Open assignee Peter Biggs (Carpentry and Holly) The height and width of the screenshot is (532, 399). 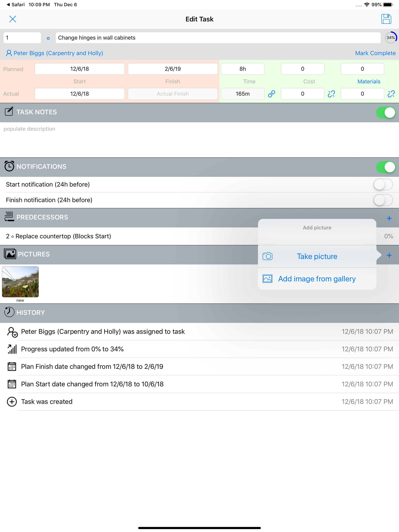(58, 53)
